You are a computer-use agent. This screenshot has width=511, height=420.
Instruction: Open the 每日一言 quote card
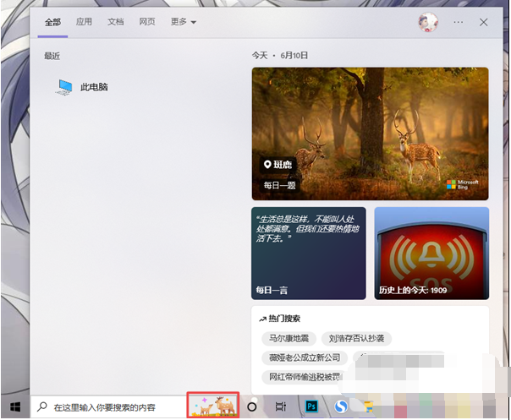309,253
